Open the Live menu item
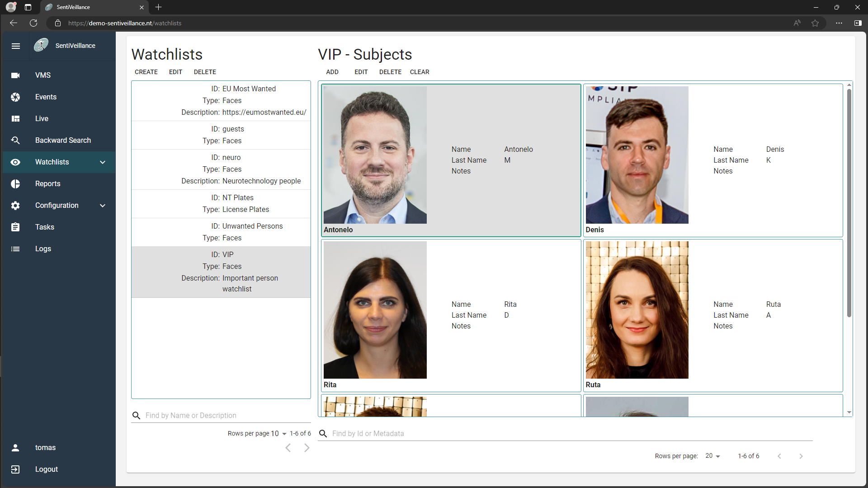Image resolution: width=868 pixels, height=488 pixels. (x=59, y=118)
